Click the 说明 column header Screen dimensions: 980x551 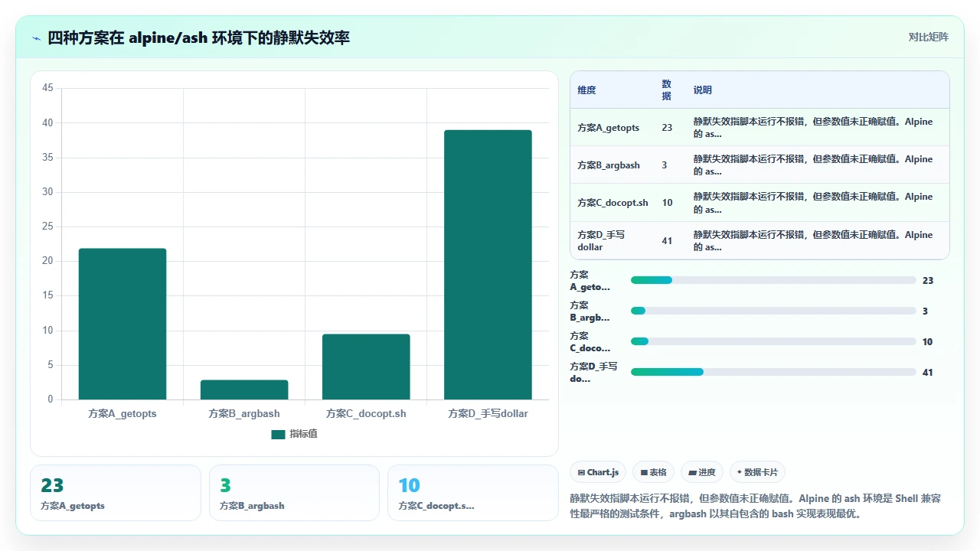point(703,90)
